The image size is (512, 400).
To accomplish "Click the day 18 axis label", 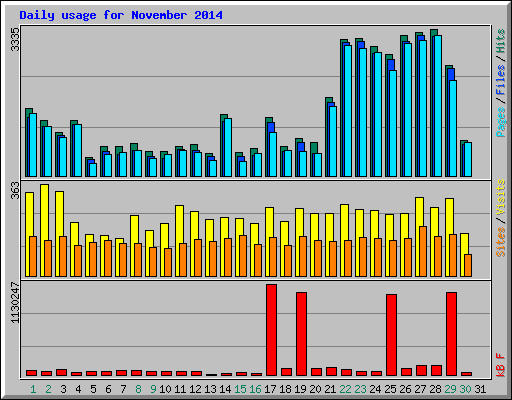I will point(285,389).
